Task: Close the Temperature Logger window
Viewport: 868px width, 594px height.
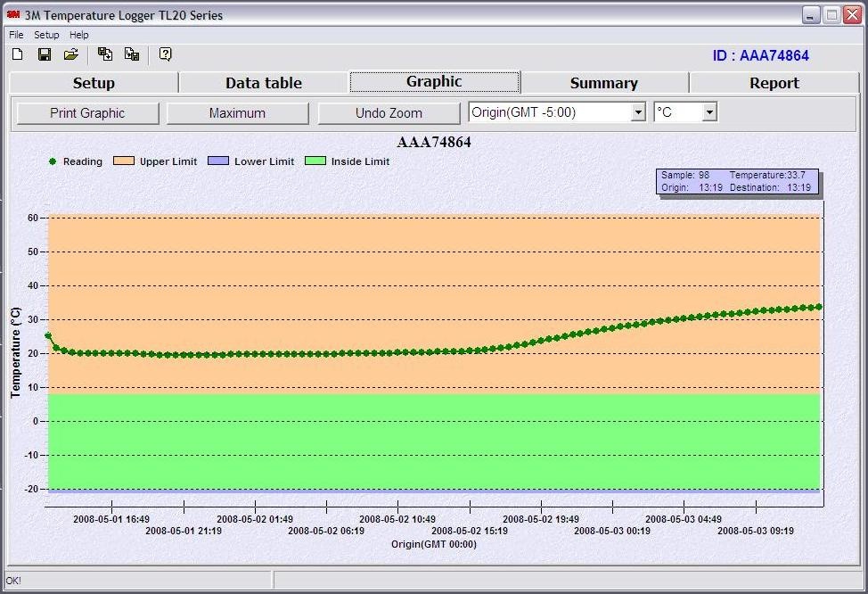Action: coord(852,15)
